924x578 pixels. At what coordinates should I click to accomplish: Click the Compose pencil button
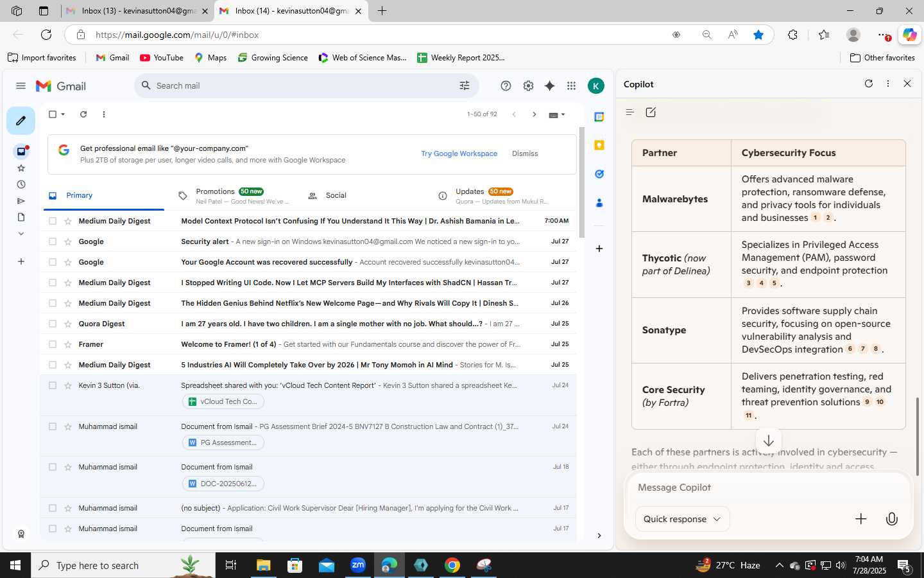21,121
